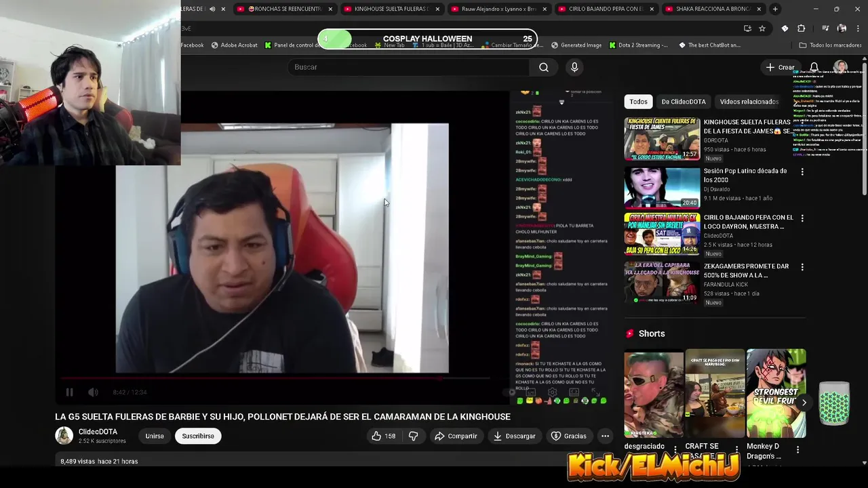
Task: Enter fullscreen using the player expand icon
Action: tap(595, 392)
